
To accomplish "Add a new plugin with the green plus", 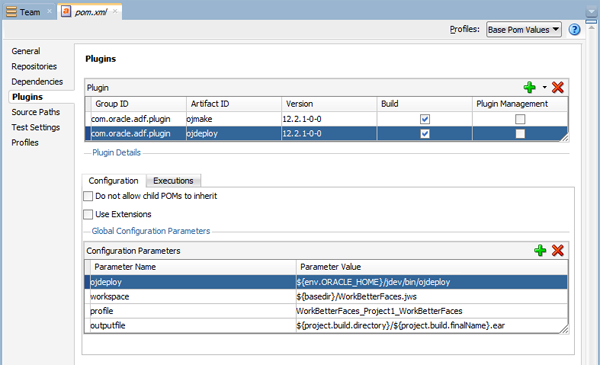I will coord(530,88).
